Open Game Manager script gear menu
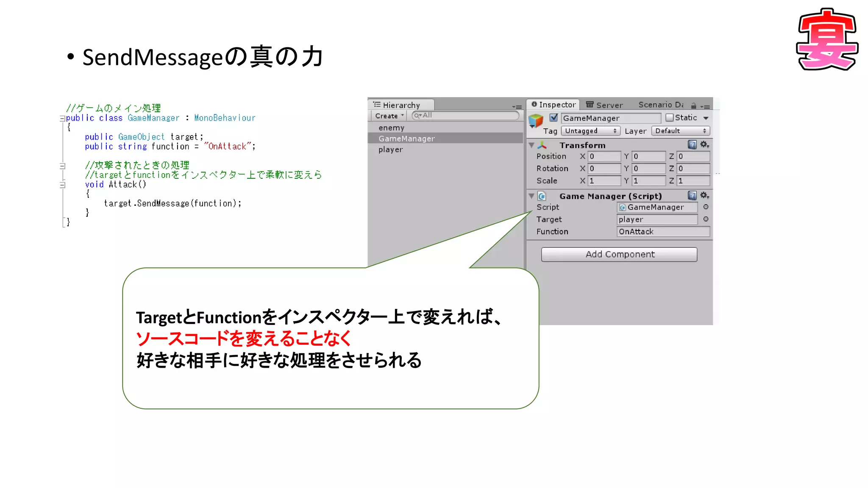This screenshot has width=868, height=488. point(704,196)
